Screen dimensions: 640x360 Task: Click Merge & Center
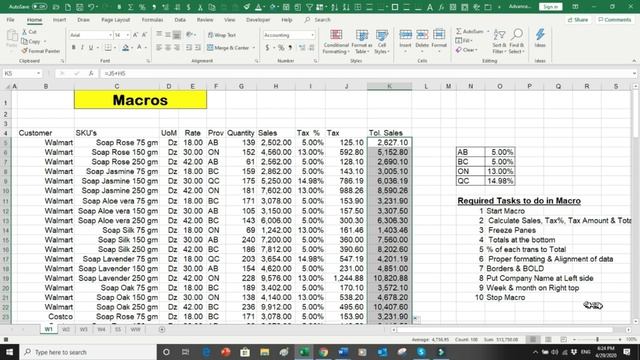tap(228, 48)
